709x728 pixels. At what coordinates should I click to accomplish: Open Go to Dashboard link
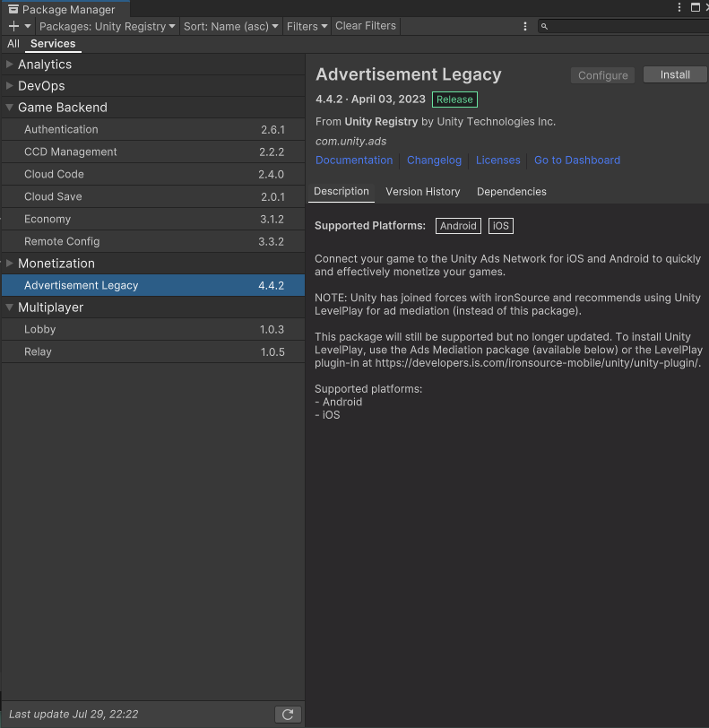point(577,160)
